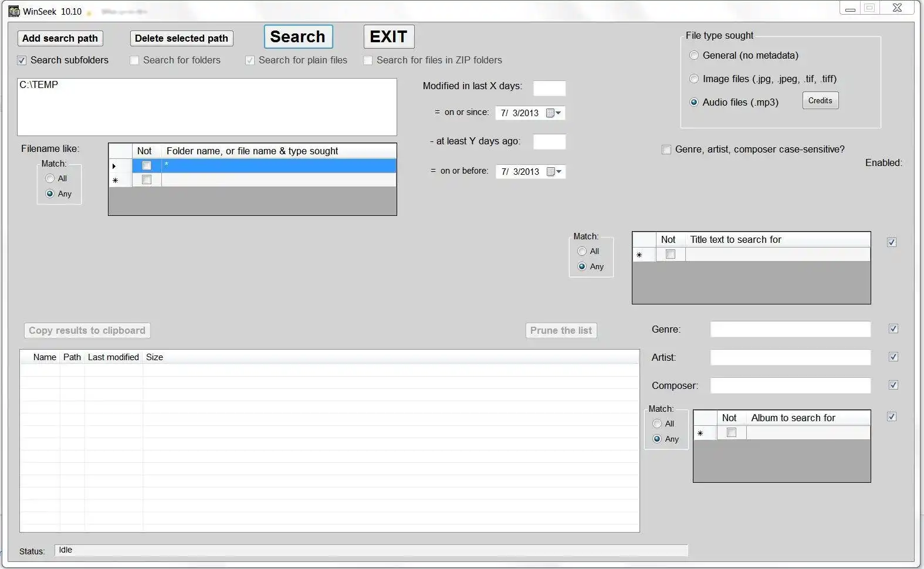
Task: Click the EXIT button
Action: point(388,36)
